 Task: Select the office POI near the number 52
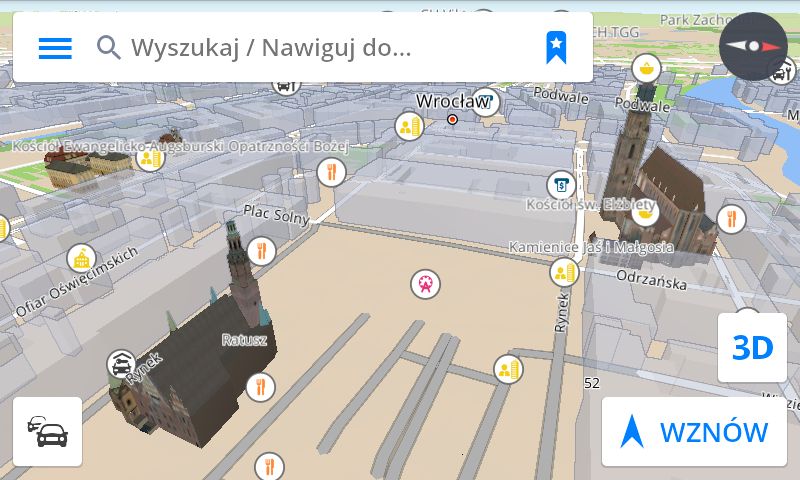coord(508,369)
